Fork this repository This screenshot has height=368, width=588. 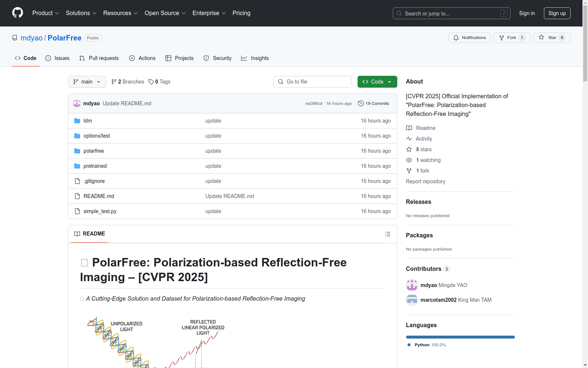tap(512, 38)
